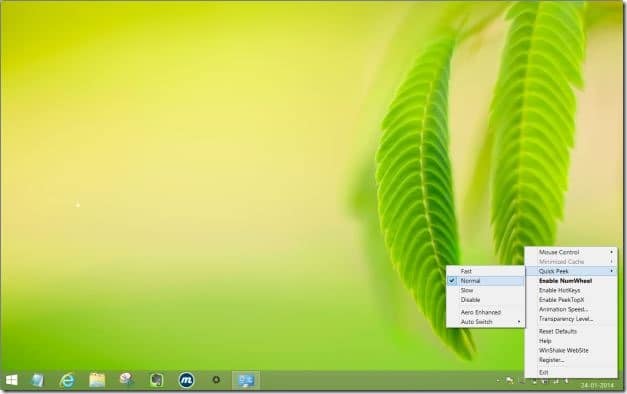
Task: Click the checkmark next to Normal
Action: pos(452,281)
